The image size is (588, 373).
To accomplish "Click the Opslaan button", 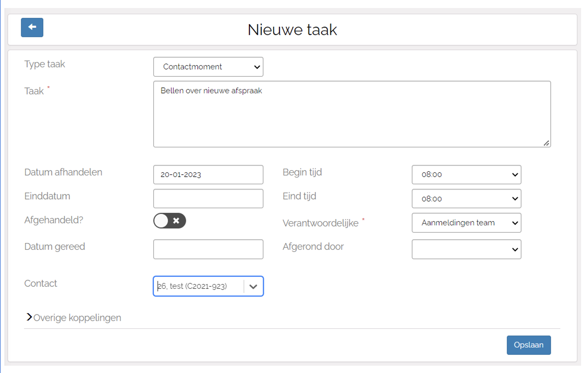I will 528,345.
